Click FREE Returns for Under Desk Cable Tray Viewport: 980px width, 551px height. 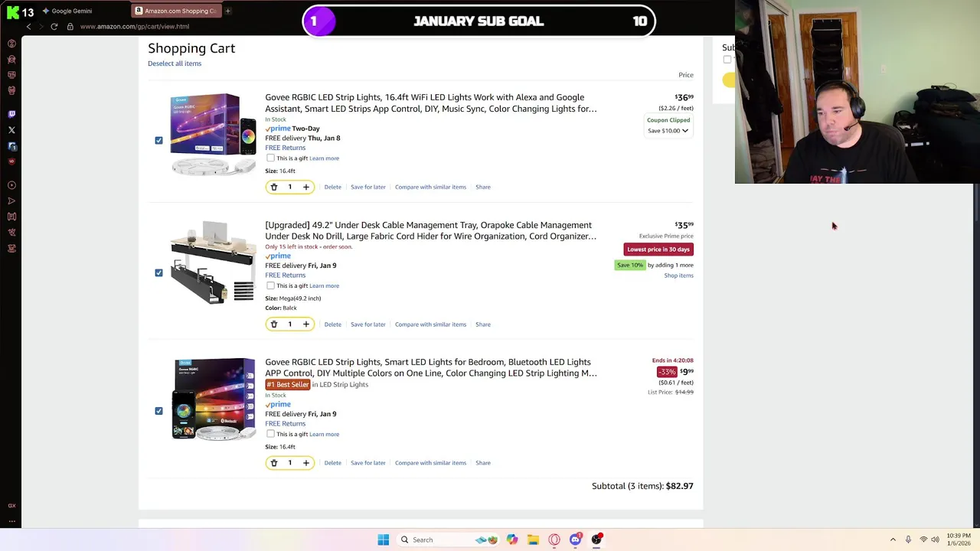pyautogui.click(x=285, y=275)
